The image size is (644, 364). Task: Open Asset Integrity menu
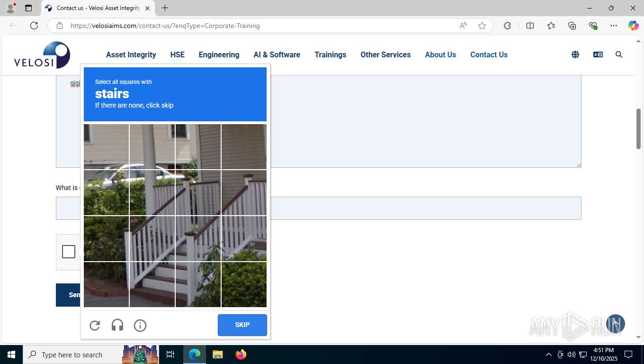click(131, 55)
